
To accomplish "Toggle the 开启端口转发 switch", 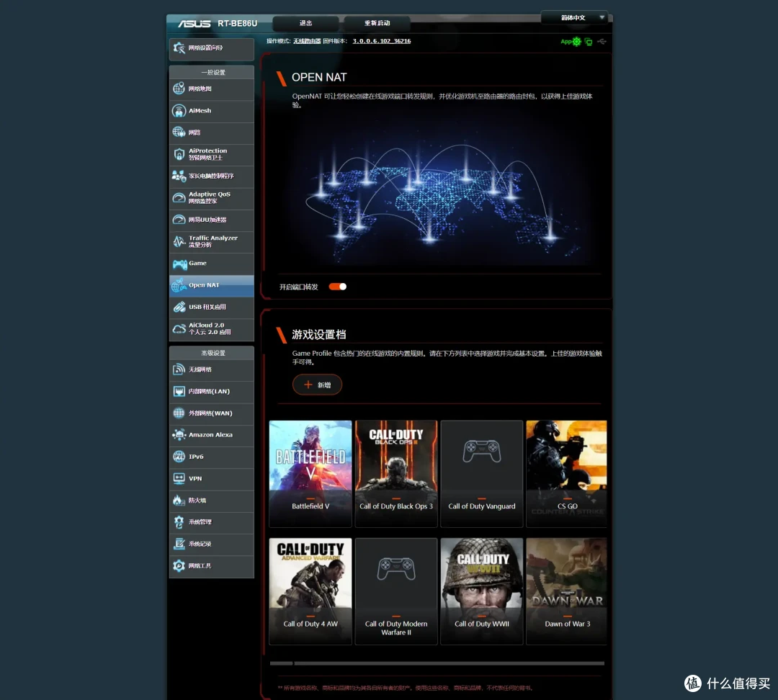I will point(338,287).
